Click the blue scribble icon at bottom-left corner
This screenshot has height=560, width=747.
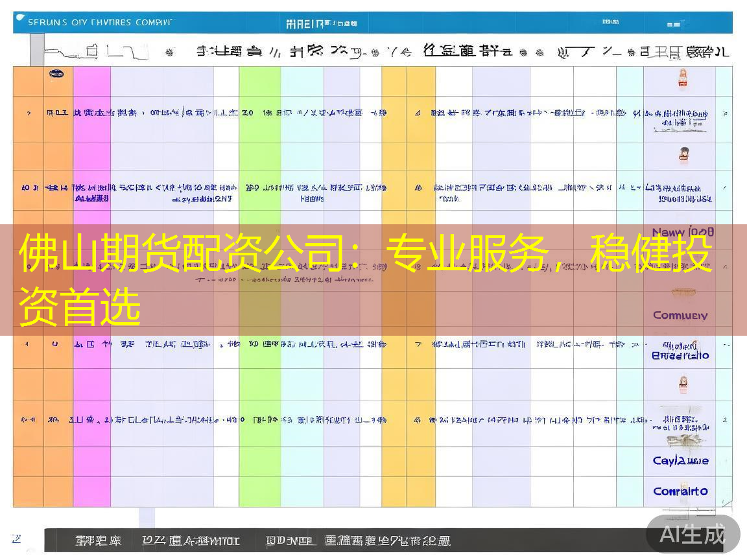tap(17, 539)
